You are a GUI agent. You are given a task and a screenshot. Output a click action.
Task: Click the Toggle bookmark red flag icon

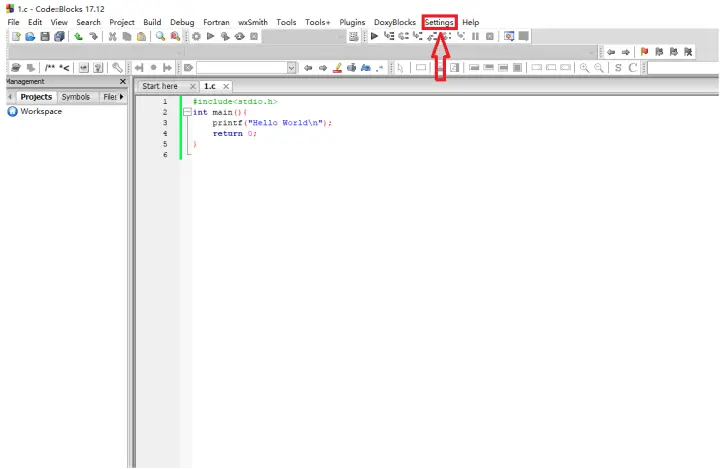[x=644, y=52]
